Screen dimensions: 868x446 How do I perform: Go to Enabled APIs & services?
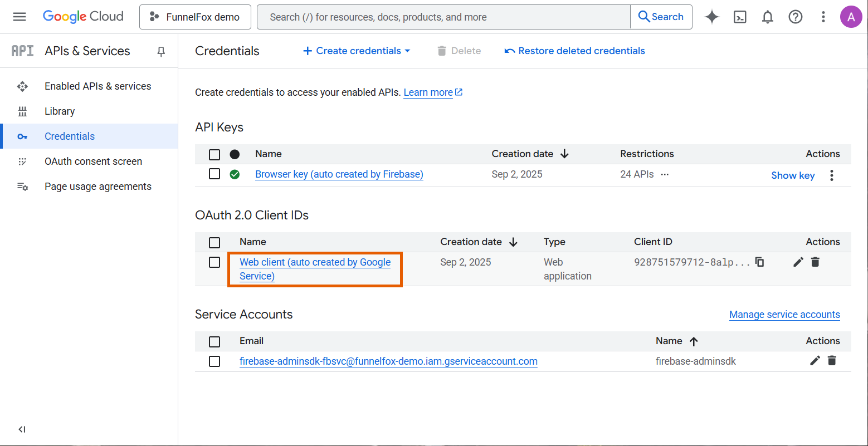click(x=89, y=86)
